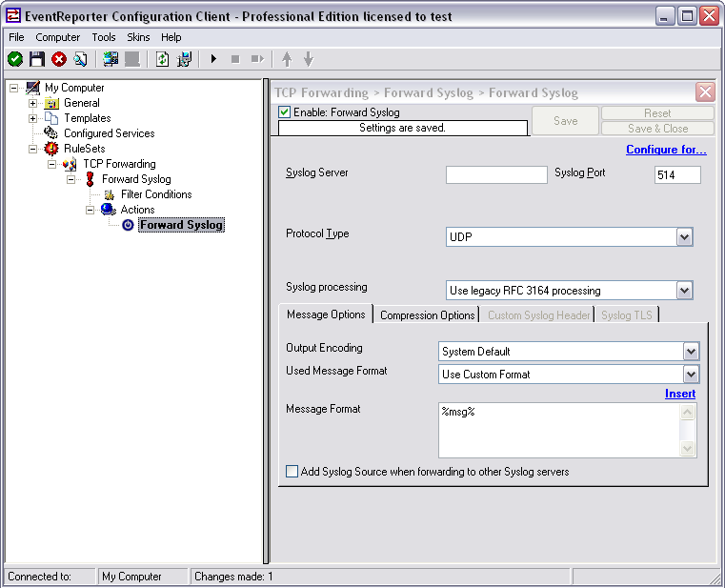Collapse the Forward Syslog rule node
This screenshot has height=588, width=725.
pos(70,179)
